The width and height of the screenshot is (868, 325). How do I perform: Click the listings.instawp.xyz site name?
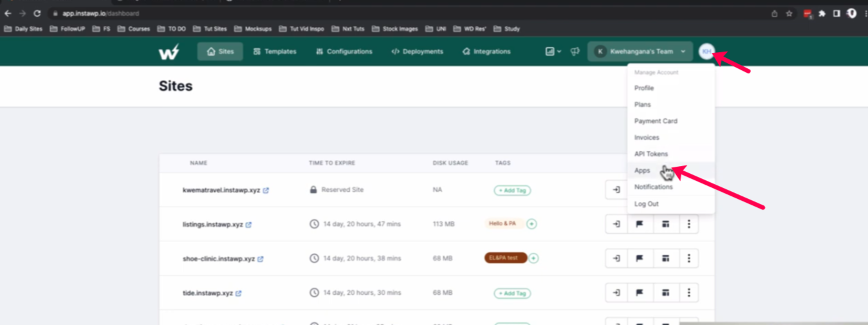click(x=213, y=225)
